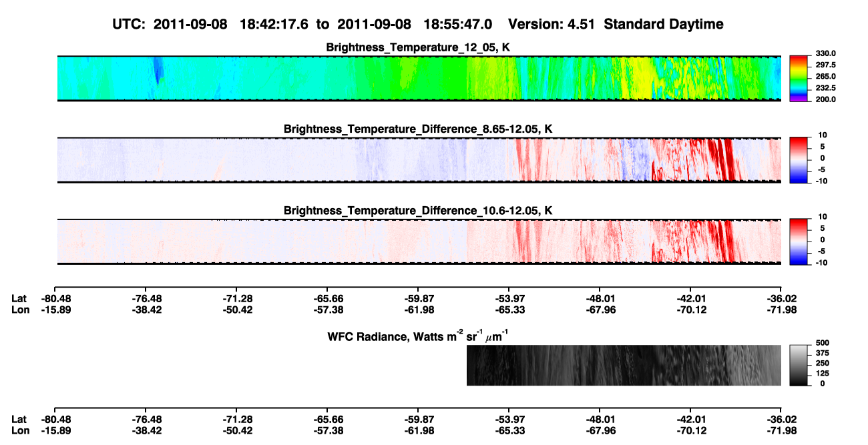
Task: Click longitude '-50.42' on axis under WFC Radiance
Action: click(x=236, y=430)
